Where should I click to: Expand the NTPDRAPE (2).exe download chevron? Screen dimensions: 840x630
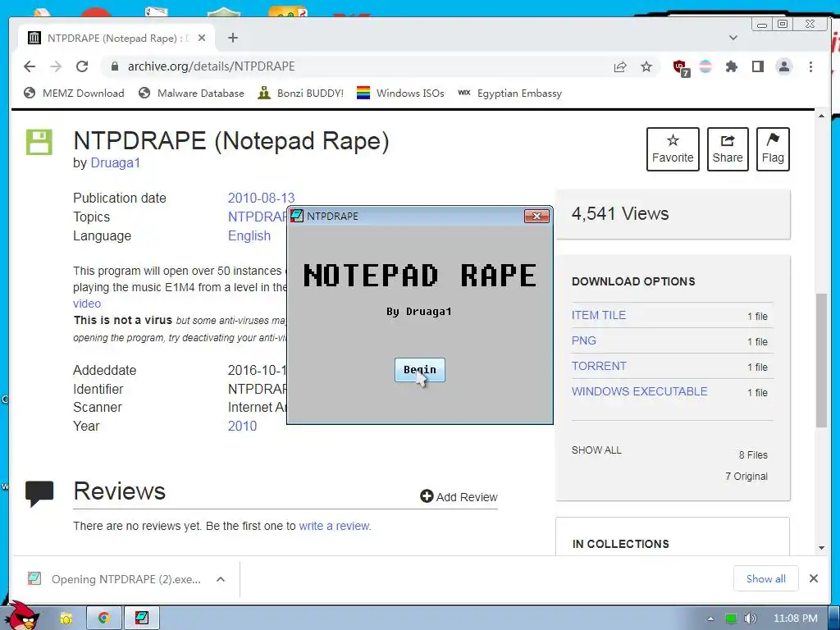click(221, 579)
